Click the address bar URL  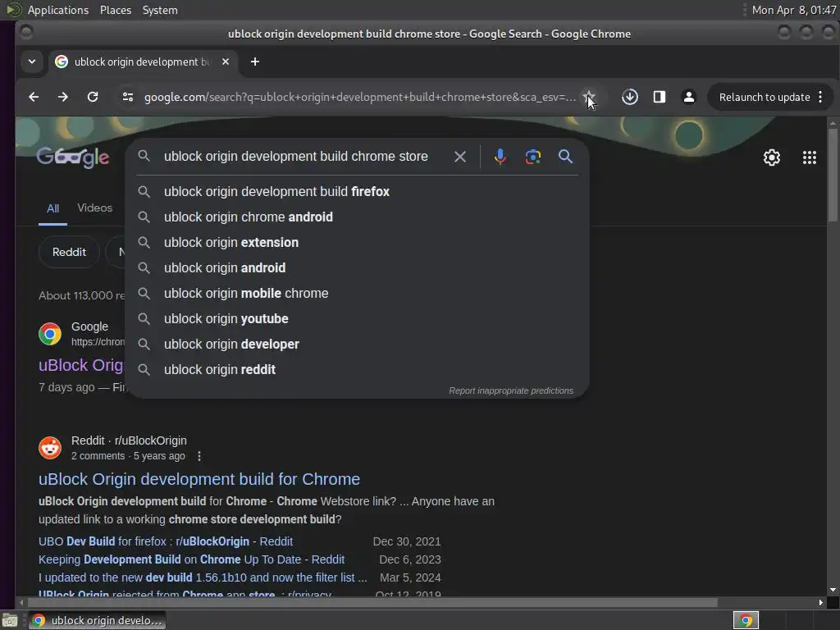[x=360, y=97]
